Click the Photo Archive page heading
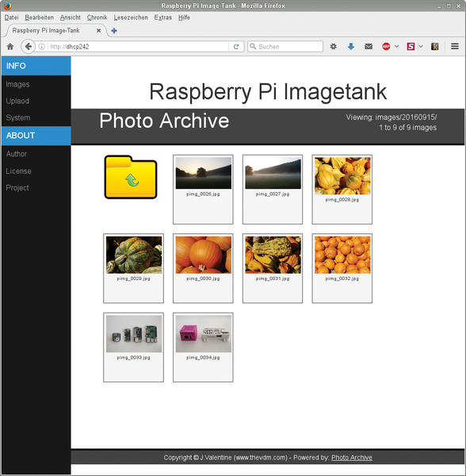 click(x=164, y=121)
